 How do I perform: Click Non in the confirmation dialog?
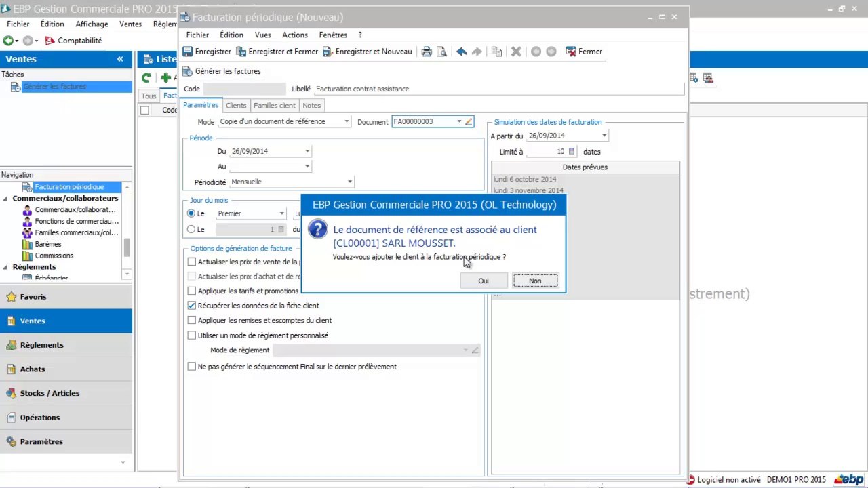click(535, 281)
